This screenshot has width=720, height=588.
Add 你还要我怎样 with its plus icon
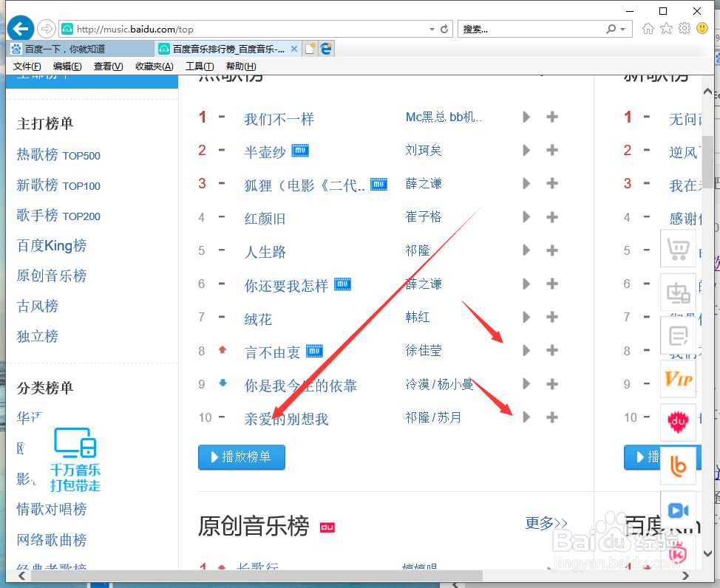click(x=552, y=284)
